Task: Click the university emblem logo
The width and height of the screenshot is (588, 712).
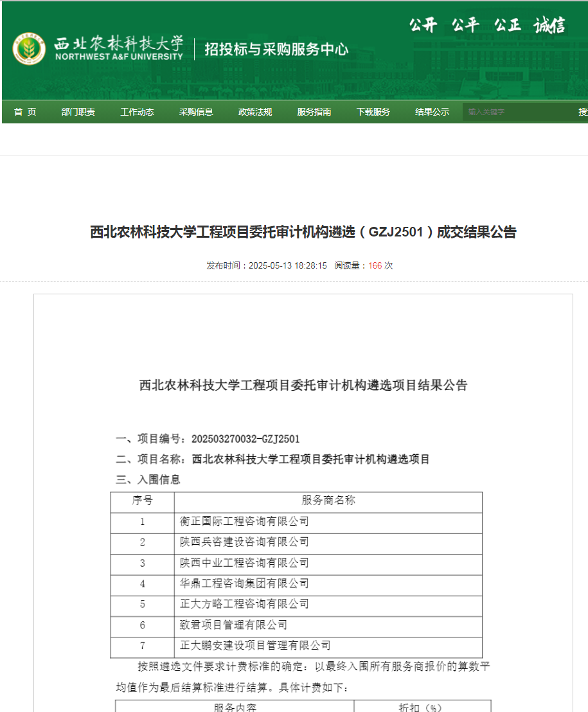Action: coord(29,49)
